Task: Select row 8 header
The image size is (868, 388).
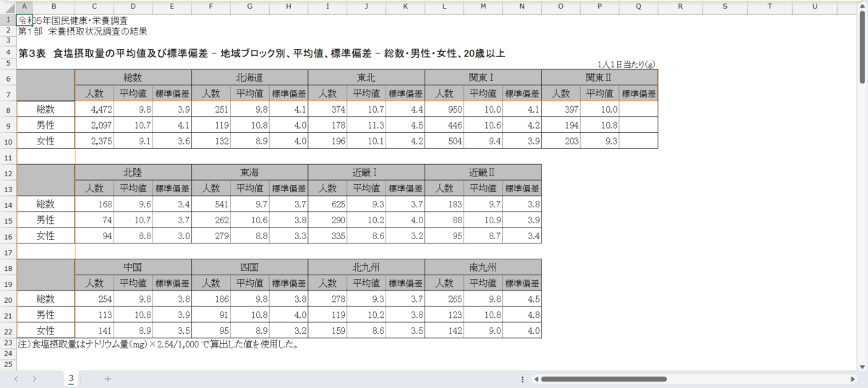Action: point(8,110)
